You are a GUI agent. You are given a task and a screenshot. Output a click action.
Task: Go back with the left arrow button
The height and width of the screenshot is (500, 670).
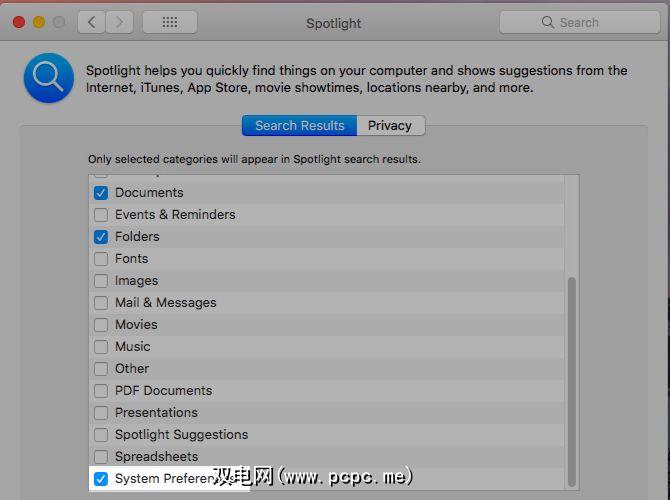91,22
